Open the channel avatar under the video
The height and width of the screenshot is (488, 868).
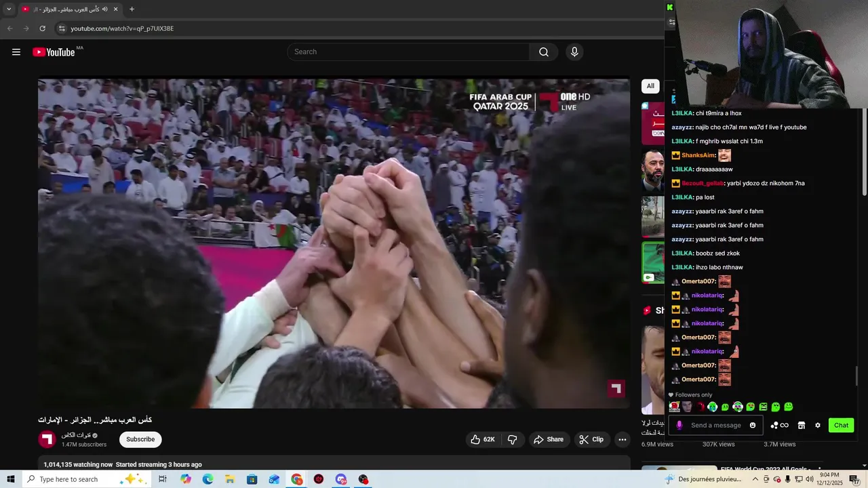pos(47,439)
